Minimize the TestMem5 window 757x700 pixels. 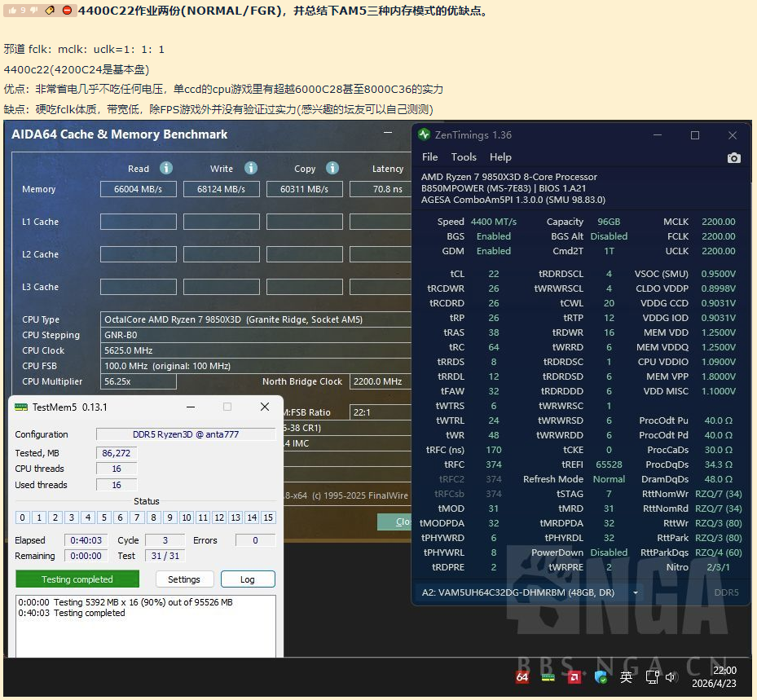(x=191, y=407)
